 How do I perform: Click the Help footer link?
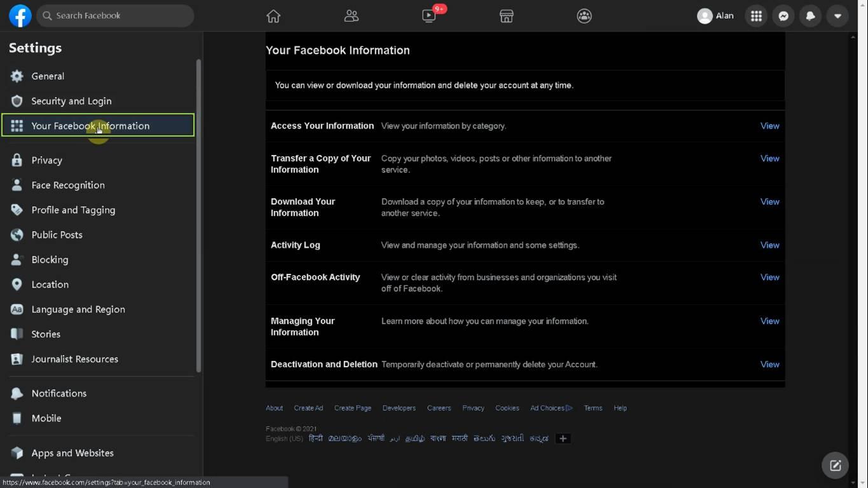click(x=620, y=408)
